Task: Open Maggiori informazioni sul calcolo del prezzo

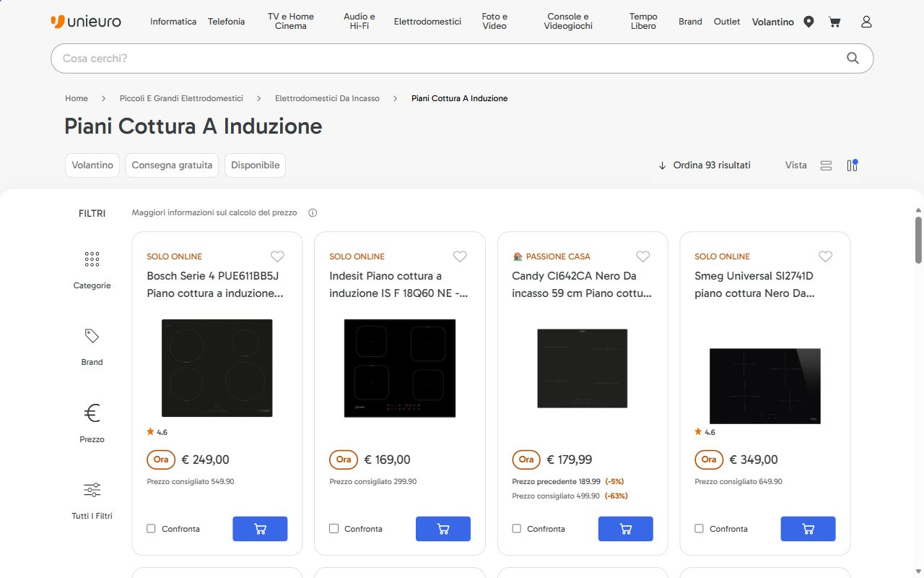Action: click(214, 212)
